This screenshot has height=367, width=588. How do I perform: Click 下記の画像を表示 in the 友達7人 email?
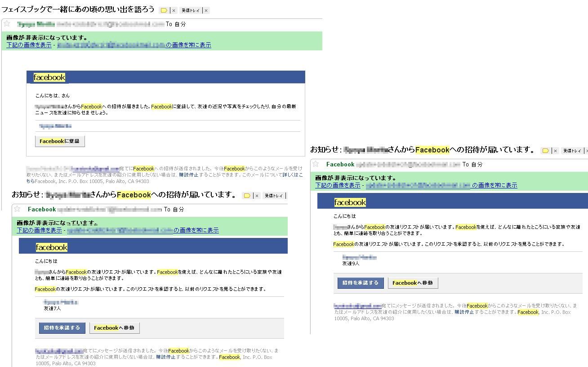[x=39, y=230]
